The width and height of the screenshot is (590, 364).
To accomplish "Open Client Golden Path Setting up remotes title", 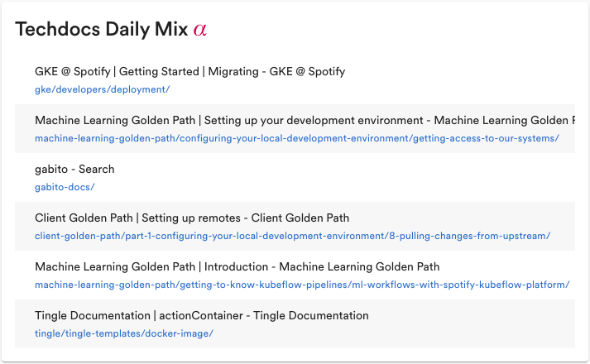I will (x=192, y=218).
